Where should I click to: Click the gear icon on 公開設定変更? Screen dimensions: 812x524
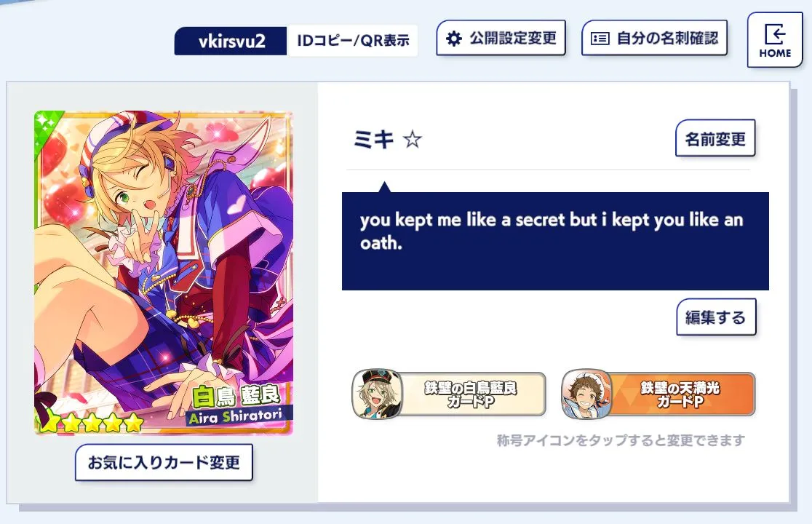pos(453,39)
